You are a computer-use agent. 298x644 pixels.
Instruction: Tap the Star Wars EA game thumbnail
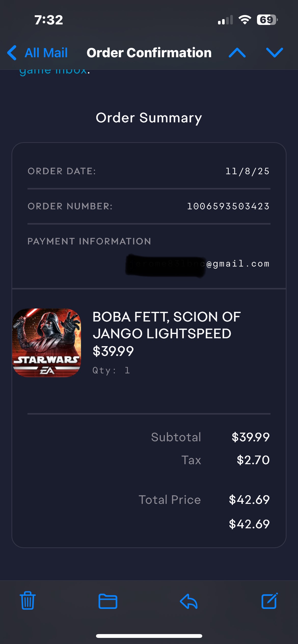(x=47, y=343)
